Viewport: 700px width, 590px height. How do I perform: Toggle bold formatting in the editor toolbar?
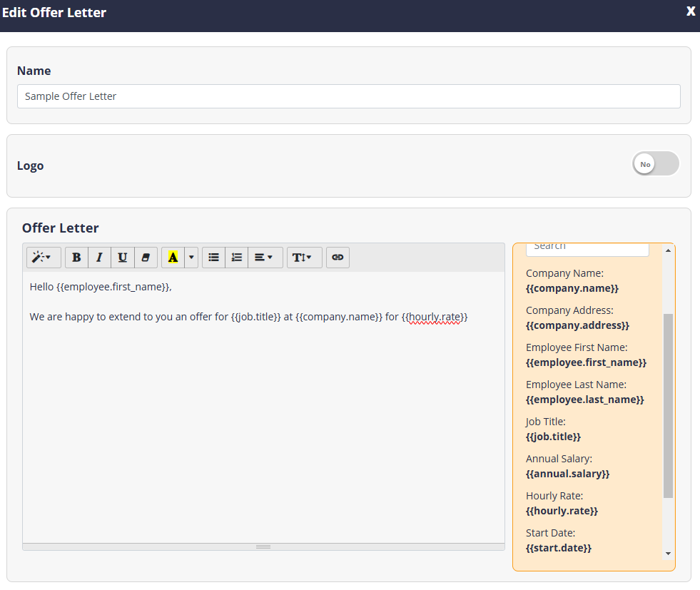click(x=76, y=258)
